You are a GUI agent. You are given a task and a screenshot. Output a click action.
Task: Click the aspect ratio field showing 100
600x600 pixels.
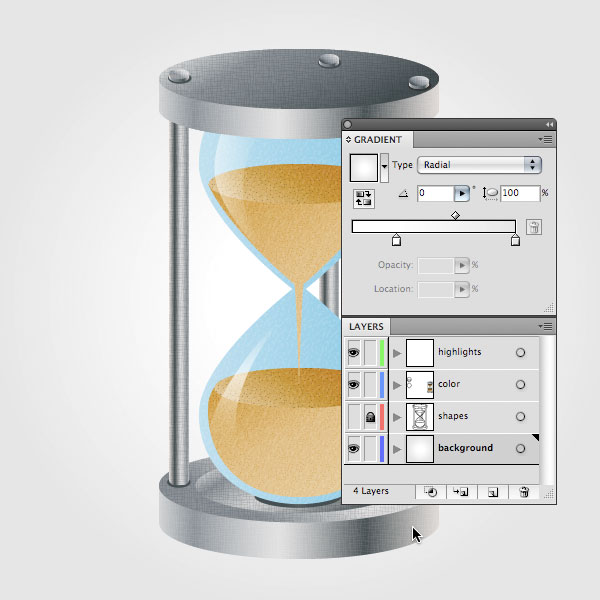[x=520, y=194]
